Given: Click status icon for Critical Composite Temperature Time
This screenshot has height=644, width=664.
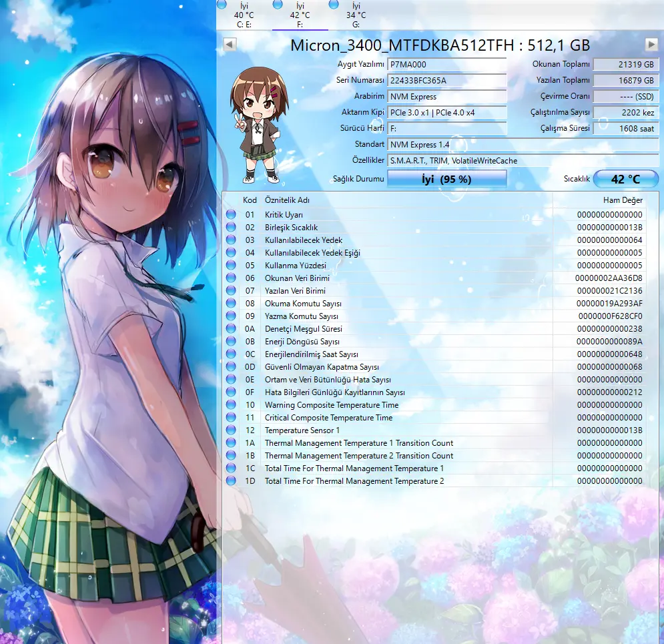Looking at the screenshot, I should tap(231, 418).
